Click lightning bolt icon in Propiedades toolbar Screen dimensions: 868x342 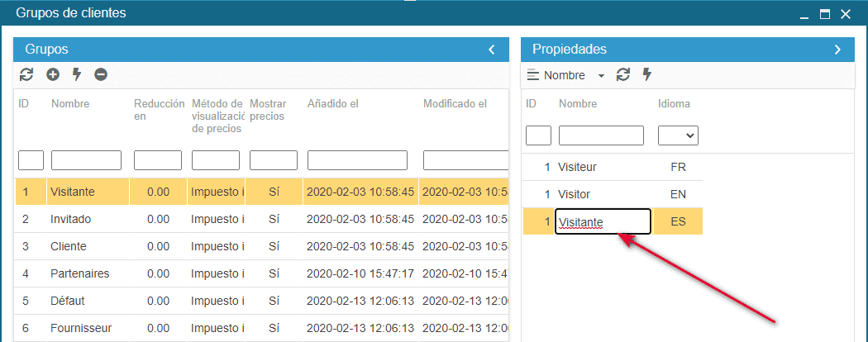click(647, 75)
